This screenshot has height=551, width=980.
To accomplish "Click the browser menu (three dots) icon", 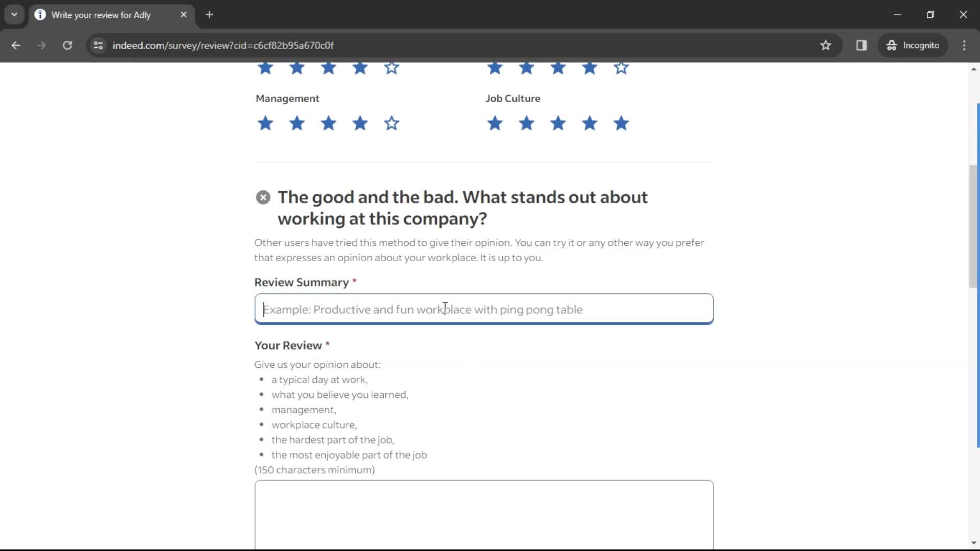I will coord(964,45).
